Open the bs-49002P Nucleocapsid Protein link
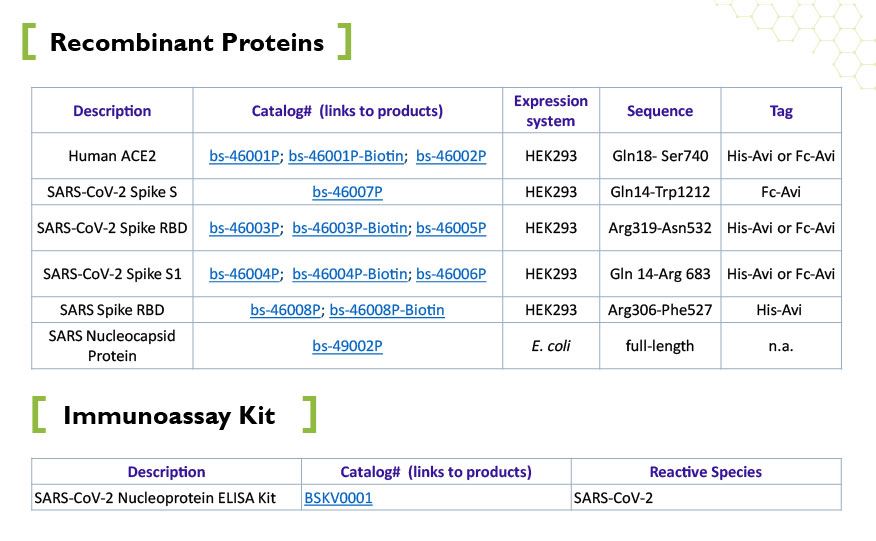This screenshot has width=876, height=541. pyautogui.click(x=347, y=346)
